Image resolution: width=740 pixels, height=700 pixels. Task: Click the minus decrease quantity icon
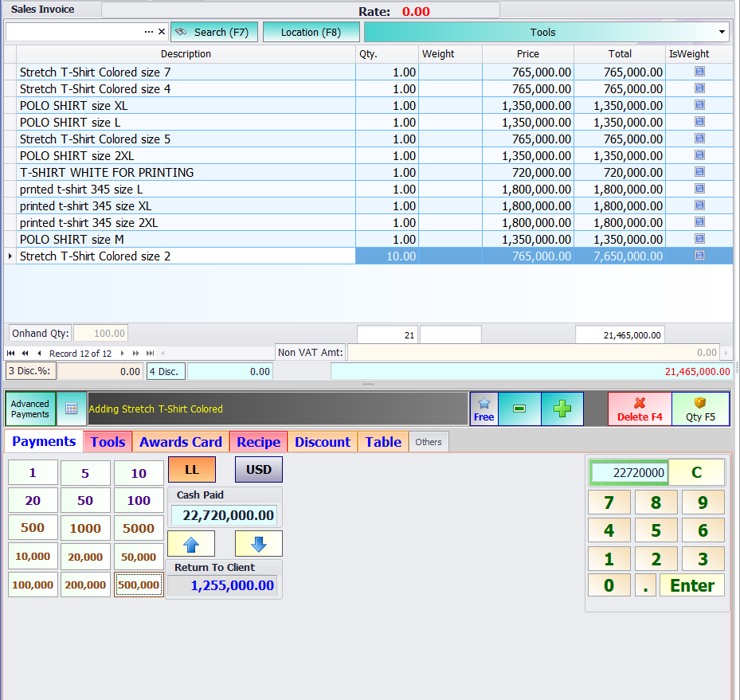[519, 409]
